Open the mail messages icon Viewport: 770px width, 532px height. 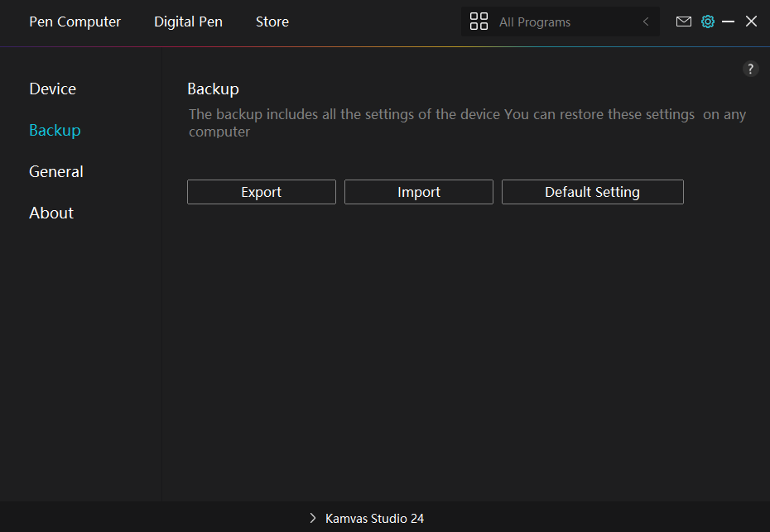click(x=683, y=22)
